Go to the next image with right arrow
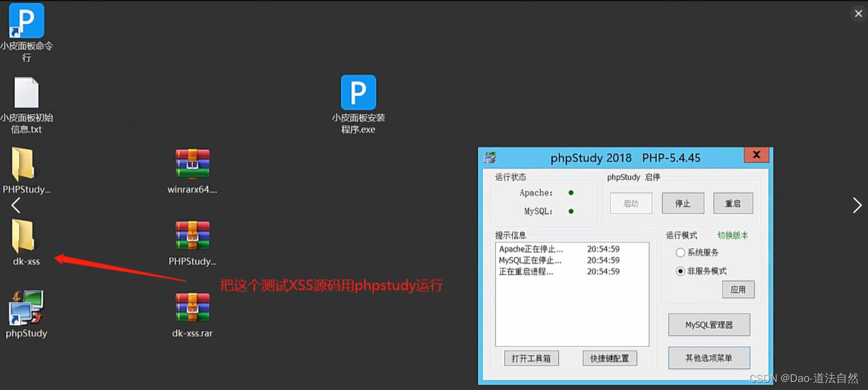The width and height of the screenshot is (868, 390). tap(857, 206)
